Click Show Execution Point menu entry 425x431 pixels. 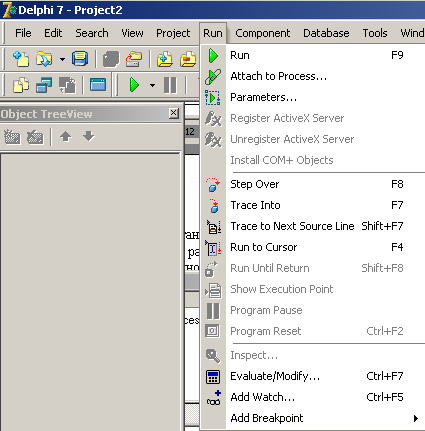(313, 289)
